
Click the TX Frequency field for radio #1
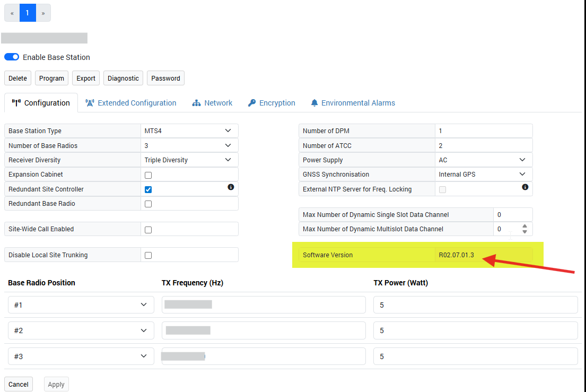(264, 305)
